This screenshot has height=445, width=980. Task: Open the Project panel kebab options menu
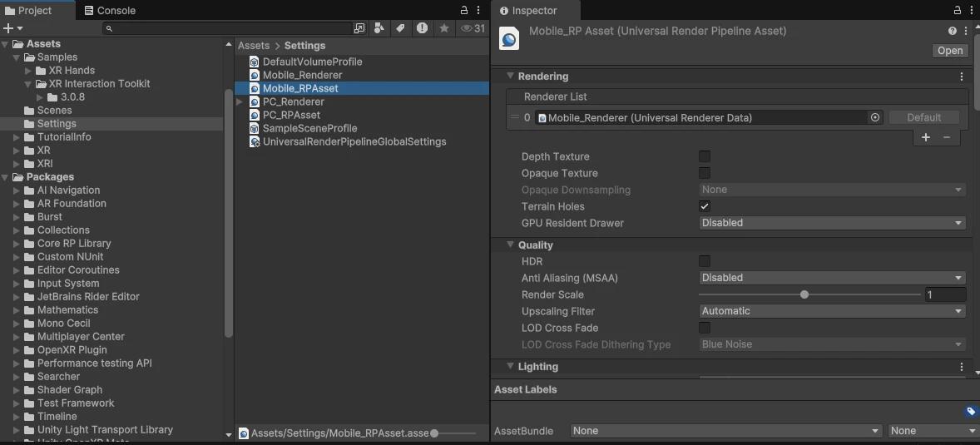478,10
